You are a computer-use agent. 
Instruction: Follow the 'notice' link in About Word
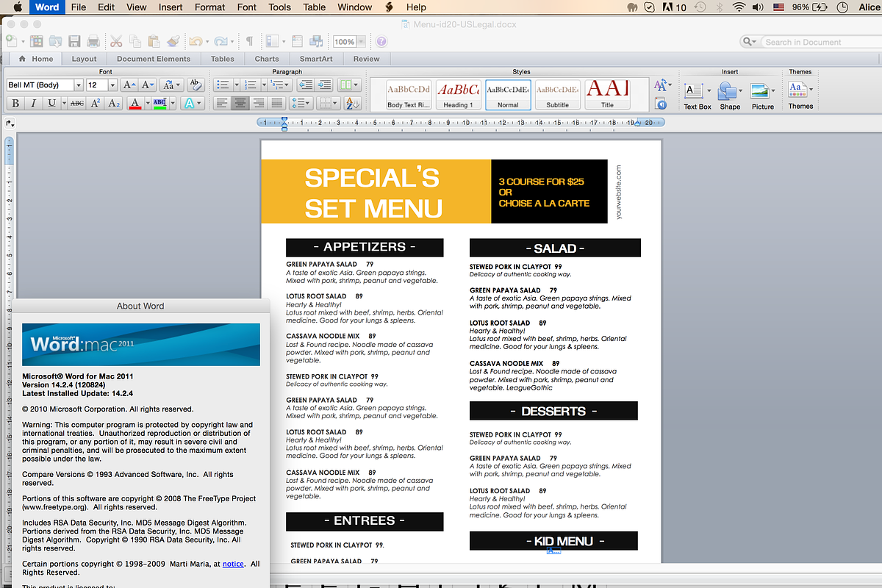[x=233, y=564]
